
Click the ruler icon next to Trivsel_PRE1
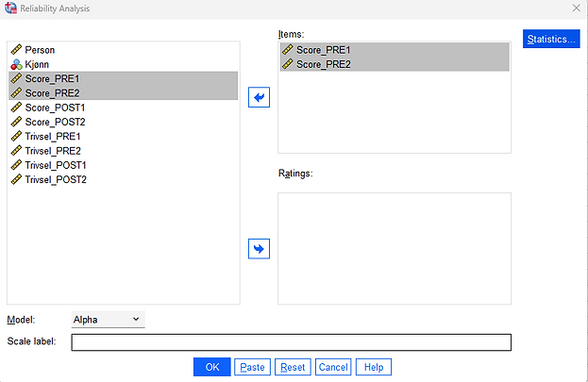click(x=16, y=136)
